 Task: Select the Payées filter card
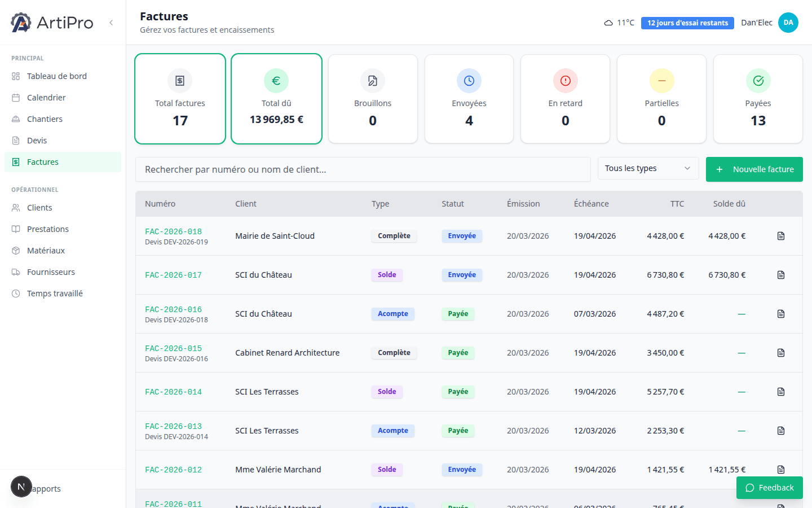point(757,99)
